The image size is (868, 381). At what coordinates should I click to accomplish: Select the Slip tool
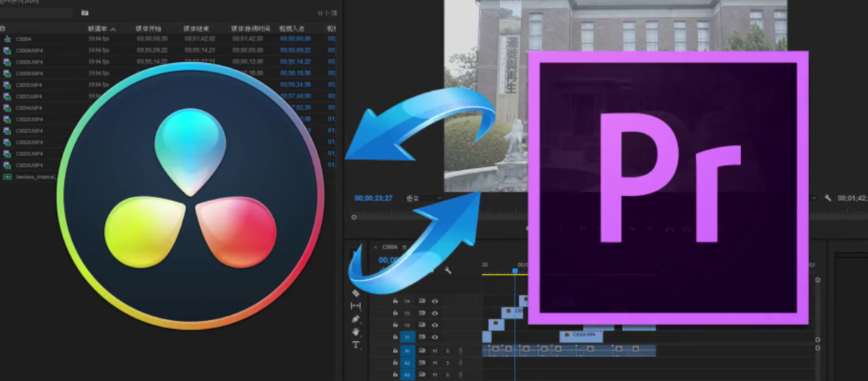(x=356, y=306)
